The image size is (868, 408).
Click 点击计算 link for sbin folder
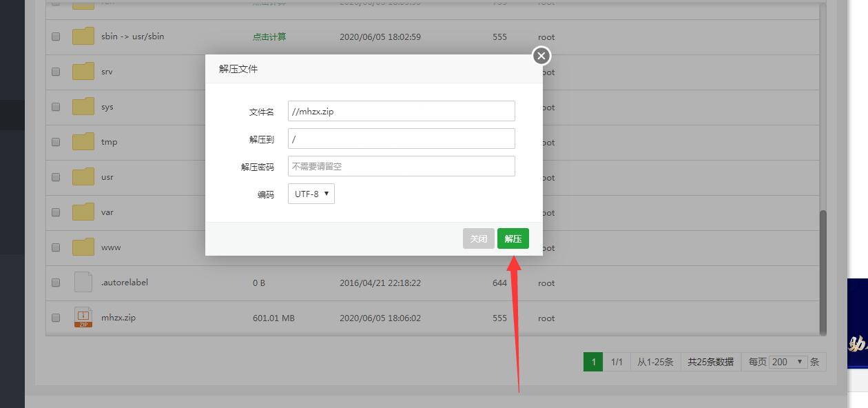pos(269,37)
